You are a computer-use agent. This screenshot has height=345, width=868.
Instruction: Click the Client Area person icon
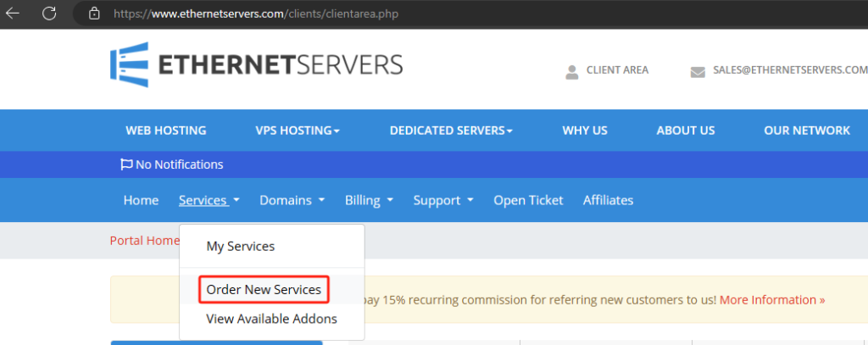pos(572,72)
